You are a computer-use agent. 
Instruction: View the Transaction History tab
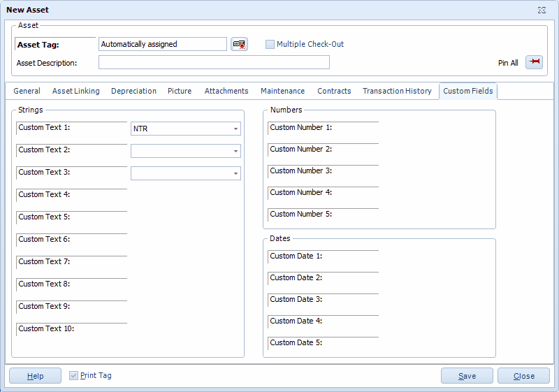point(397,91)
